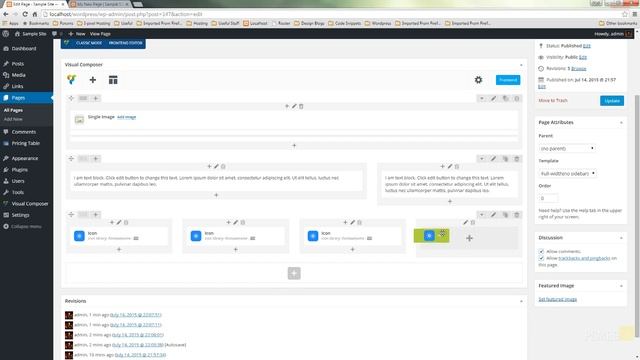
Task: Switch to Frontend Editor tab
Action: tap(126, 43)
